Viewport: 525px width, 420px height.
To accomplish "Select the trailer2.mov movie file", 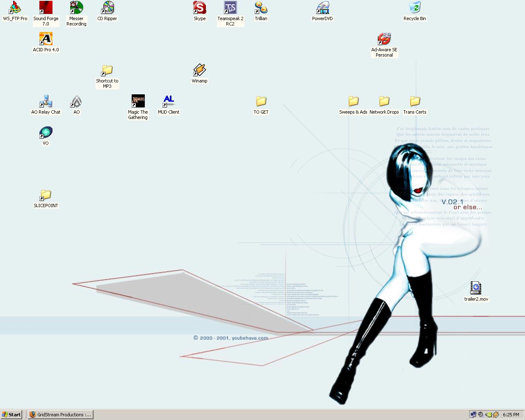I will click(476, 288).
